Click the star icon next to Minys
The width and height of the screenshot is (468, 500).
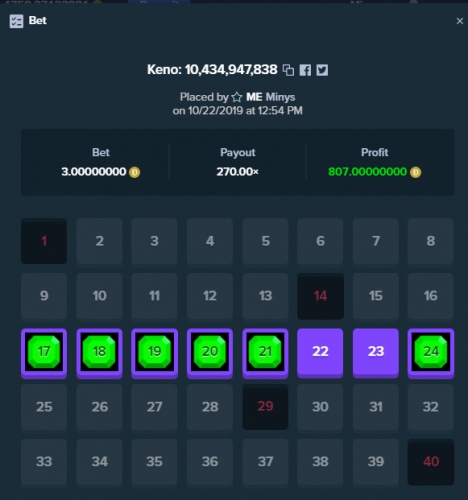click(x=237, y=97)
